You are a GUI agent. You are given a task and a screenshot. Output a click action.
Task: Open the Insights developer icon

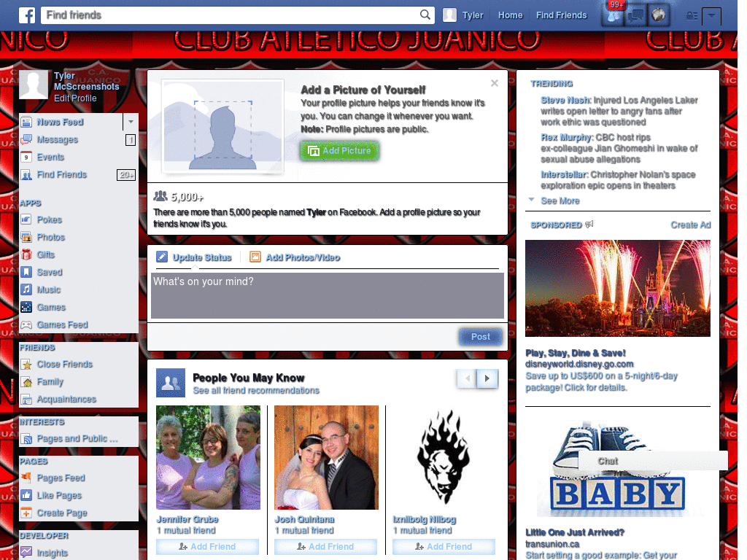point(27,553)
